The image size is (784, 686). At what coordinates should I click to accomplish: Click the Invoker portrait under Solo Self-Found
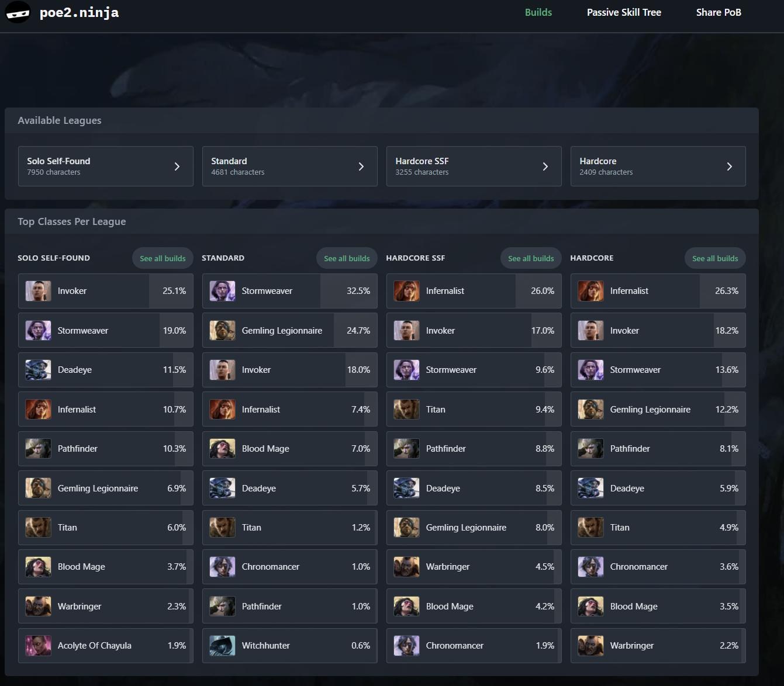38,291
